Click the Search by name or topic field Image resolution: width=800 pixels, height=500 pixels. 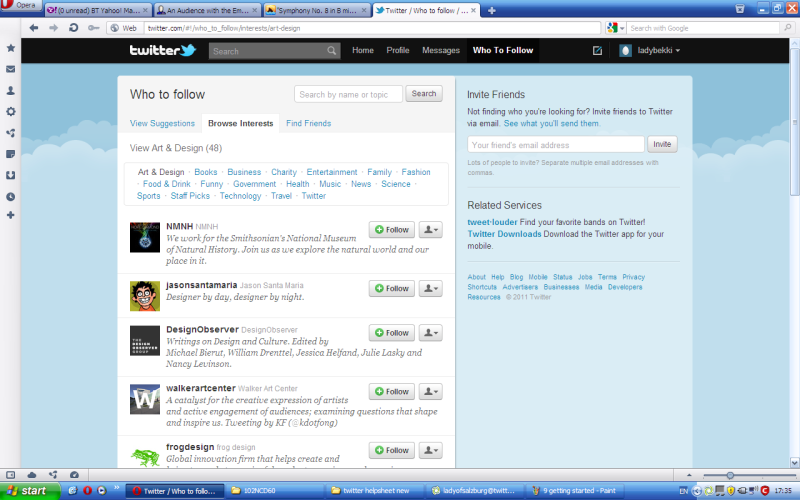348,94
